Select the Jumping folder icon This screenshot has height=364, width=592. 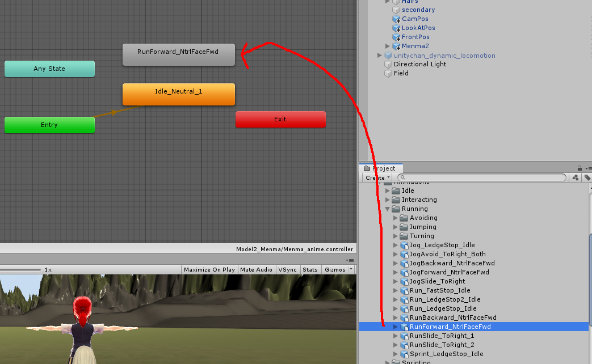click(404, 227)
